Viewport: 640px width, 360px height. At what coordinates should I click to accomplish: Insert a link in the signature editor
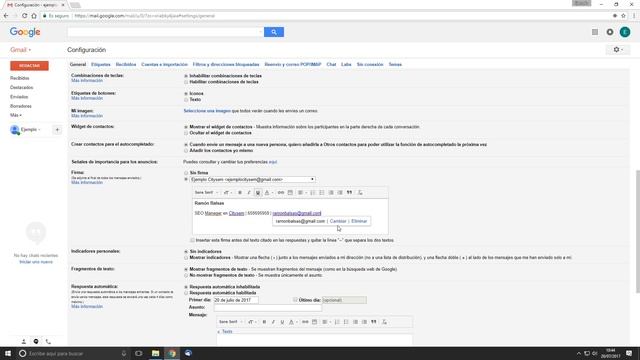click(281, 192)
